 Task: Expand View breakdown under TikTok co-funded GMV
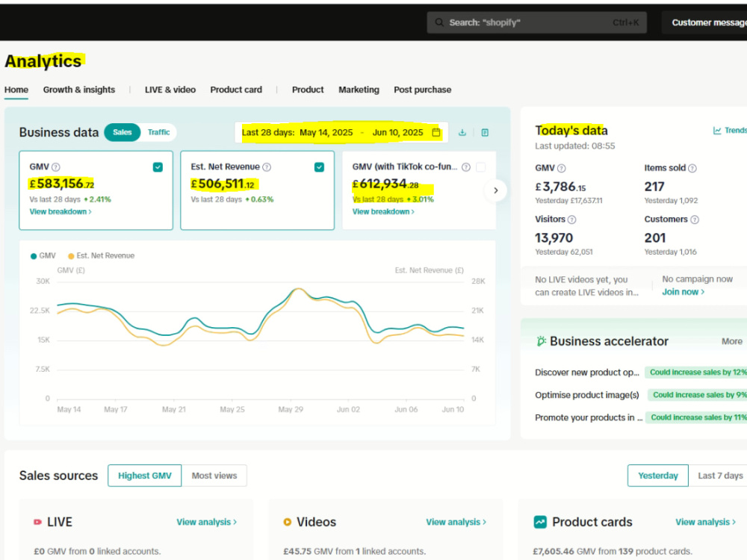click(x=383, y=211)
